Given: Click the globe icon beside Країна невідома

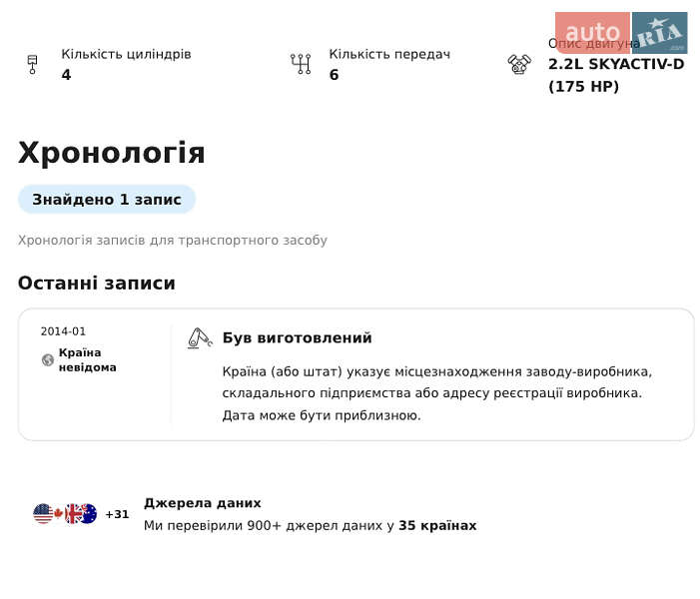Looking at the screenshot, I should 48,360.
